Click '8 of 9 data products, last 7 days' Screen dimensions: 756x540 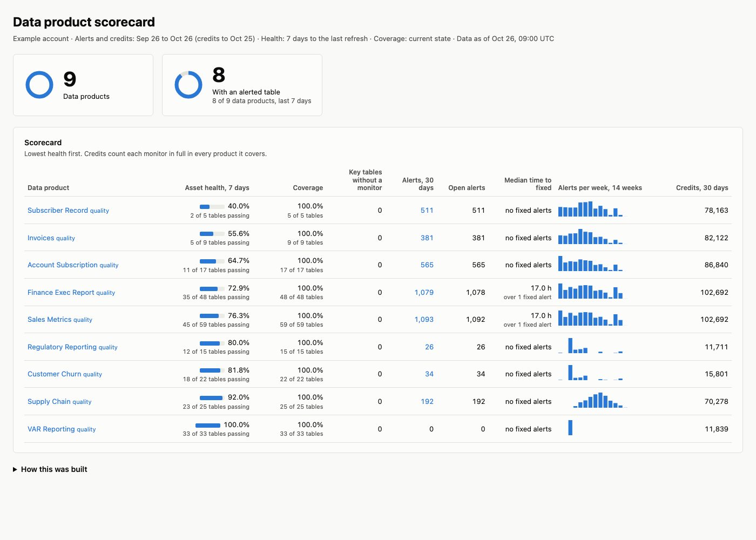tap(262, 101)
